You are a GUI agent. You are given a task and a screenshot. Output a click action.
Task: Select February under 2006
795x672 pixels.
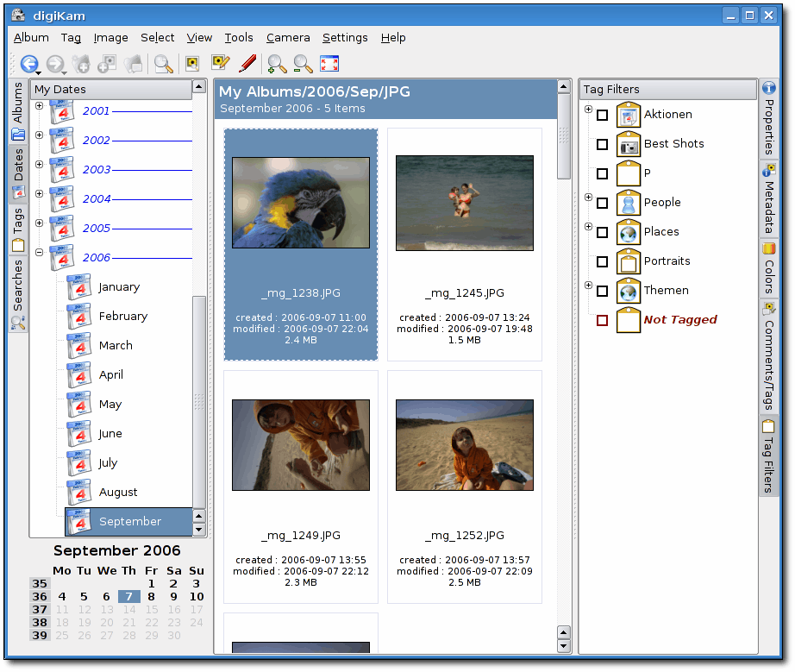point(123,317)
